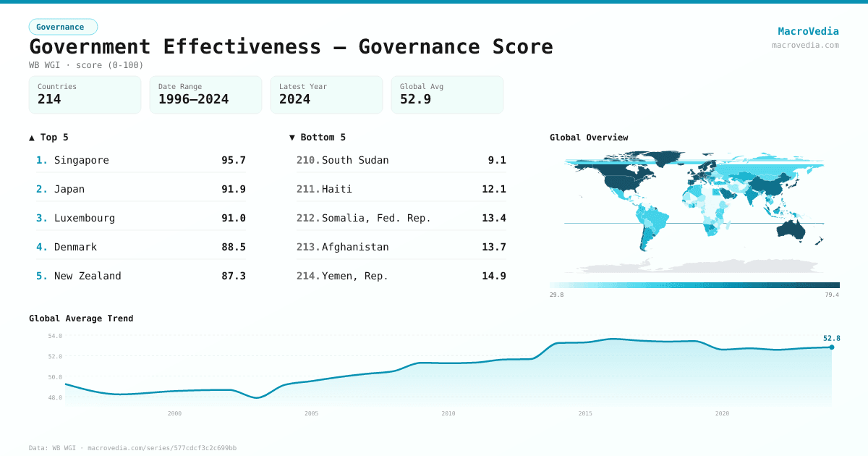Select the South Sudan row
The height and width of the screenshot is (456, 868).
click(401, 160)
